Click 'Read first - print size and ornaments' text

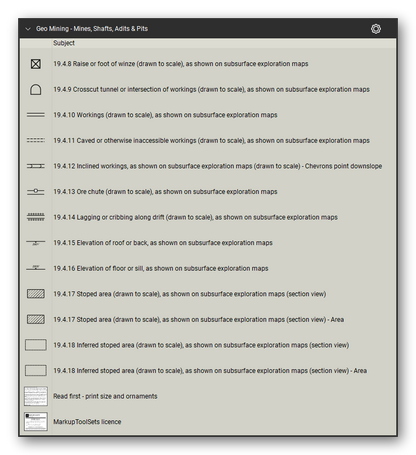(105, 396)
